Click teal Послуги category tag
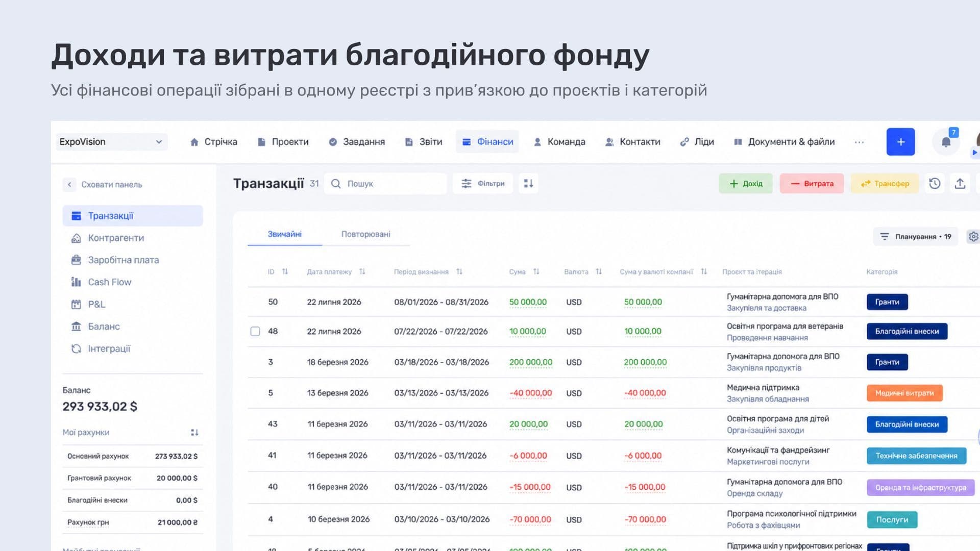Screen dimensions: 980x551 (x=892, y=520)
